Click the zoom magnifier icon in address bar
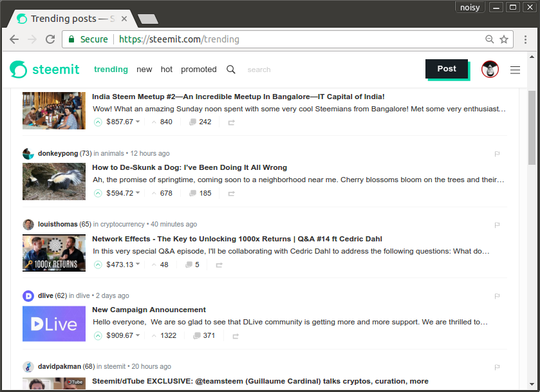The height and width of the screenshot is (392, 540). coord(489,39)
